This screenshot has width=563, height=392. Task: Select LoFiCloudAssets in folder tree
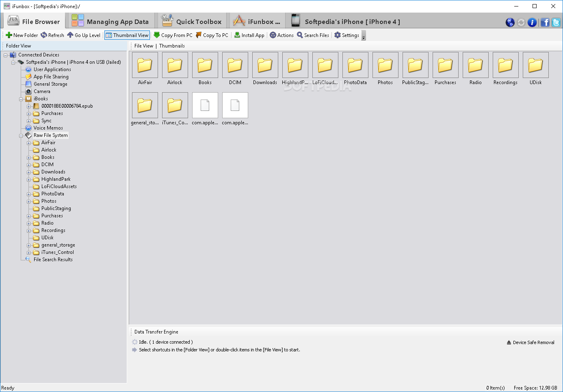[x=59, y=186]
